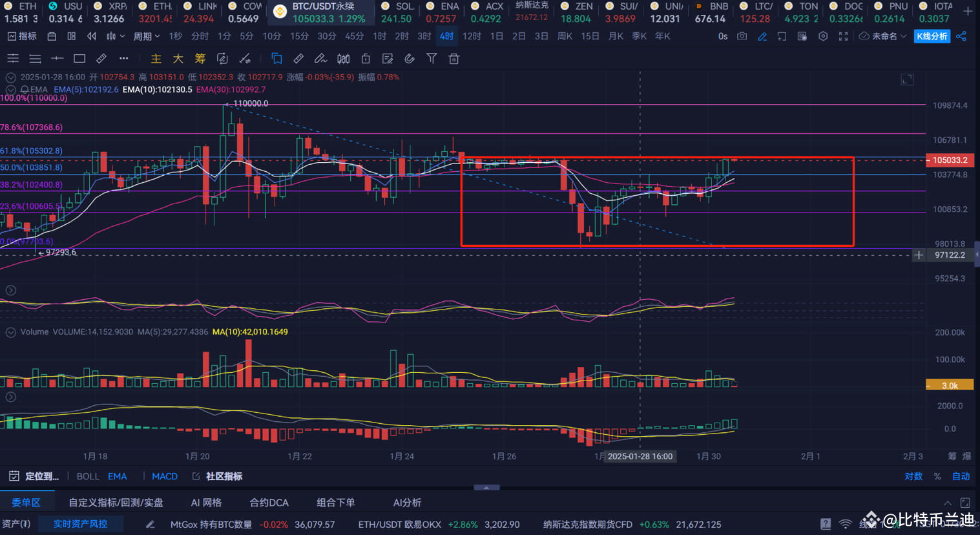Click the 定位到 locate button
The width and height of the screenshot is (980, 535).
point(34,476)
